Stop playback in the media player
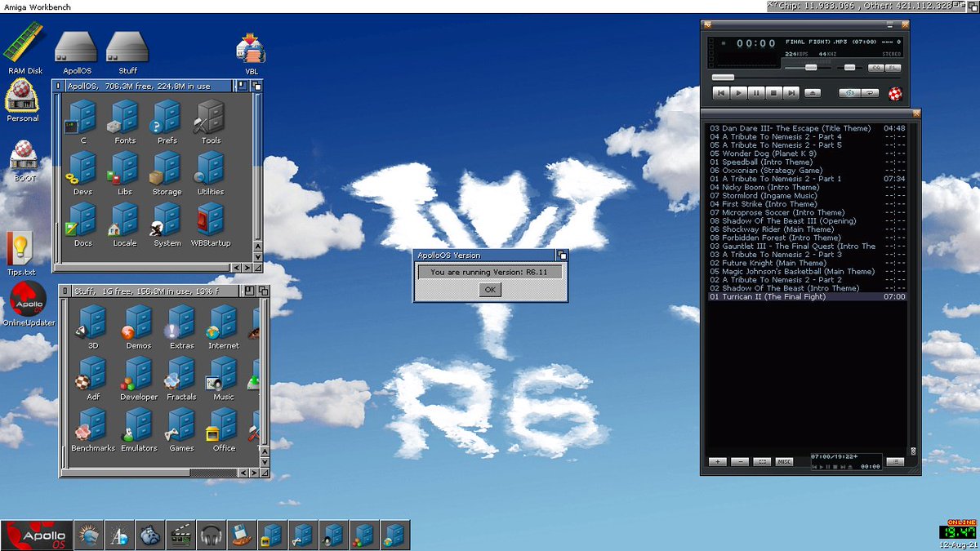The height and width of the screenshot is (551, 980). pyautogui.click(x=774, y=93)
